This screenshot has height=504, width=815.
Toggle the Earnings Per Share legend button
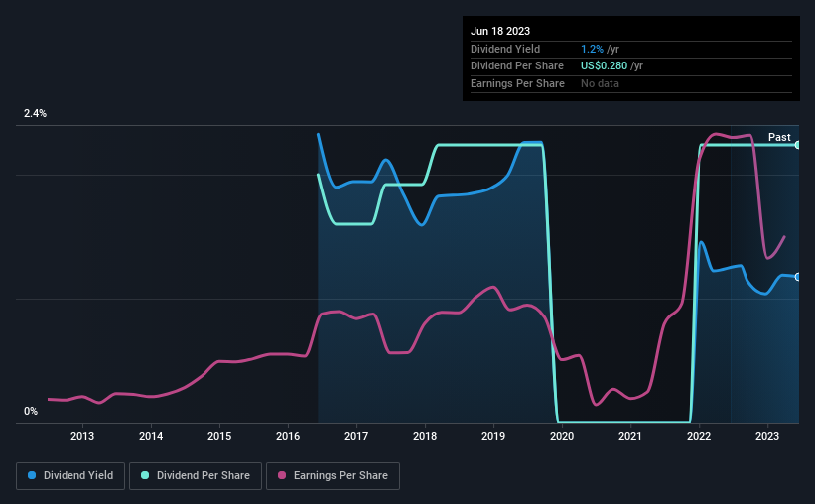click(333, 476)
